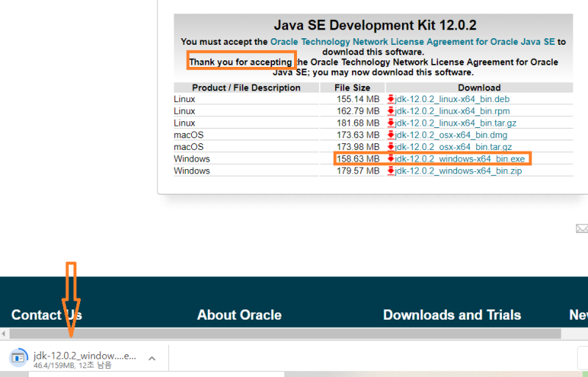Click the red download arrow beside windows-x64_bin.exe

(x=391, y=159)
